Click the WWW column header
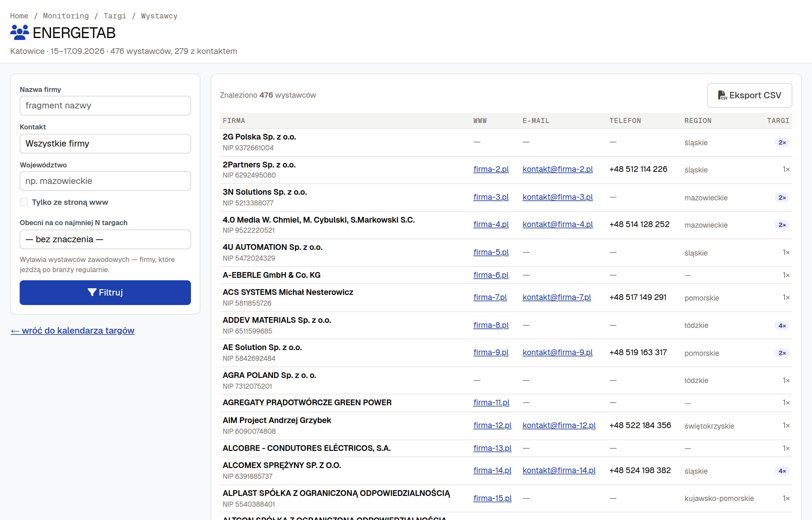 click(x=480, y=120)
